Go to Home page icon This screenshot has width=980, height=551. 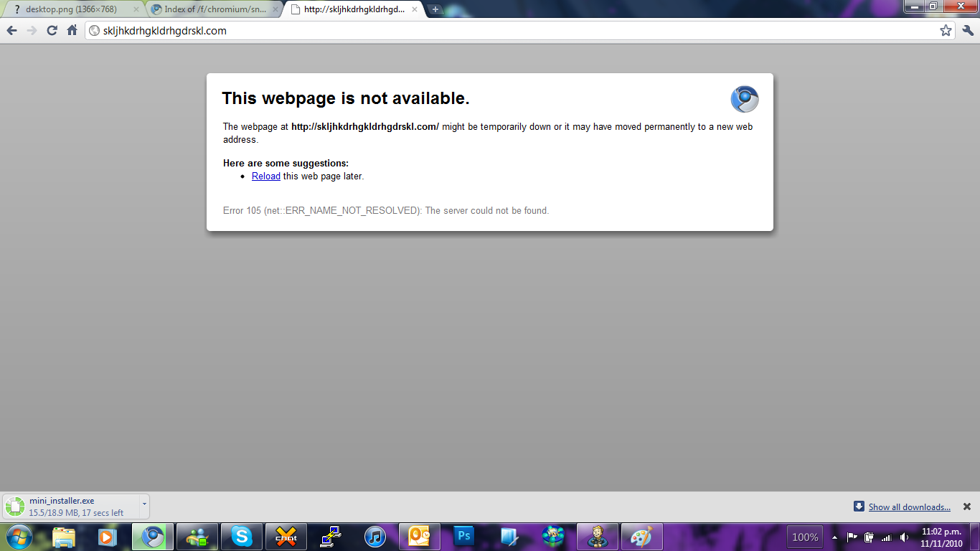tap(72, 30)
